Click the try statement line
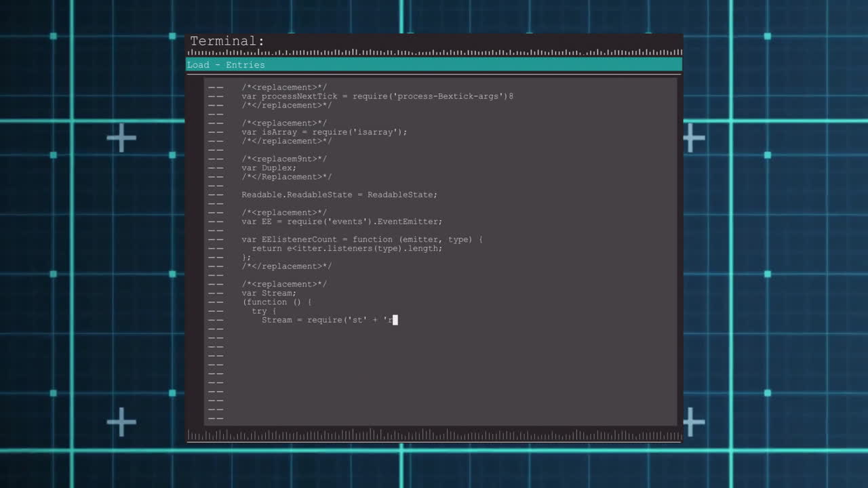Screen dimensions: 868x488 (x=259, y=311)
